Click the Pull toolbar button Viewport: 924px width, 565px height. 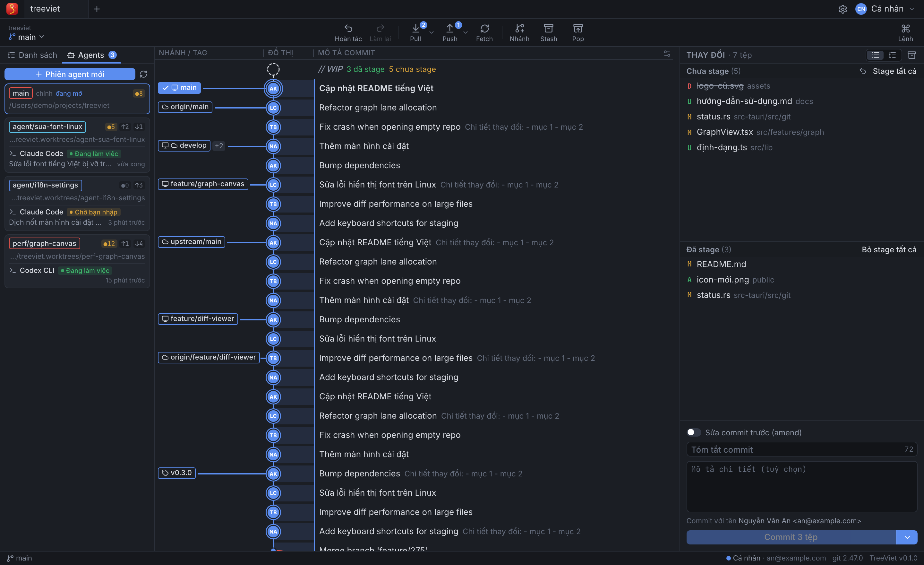[x=415, y=32]
